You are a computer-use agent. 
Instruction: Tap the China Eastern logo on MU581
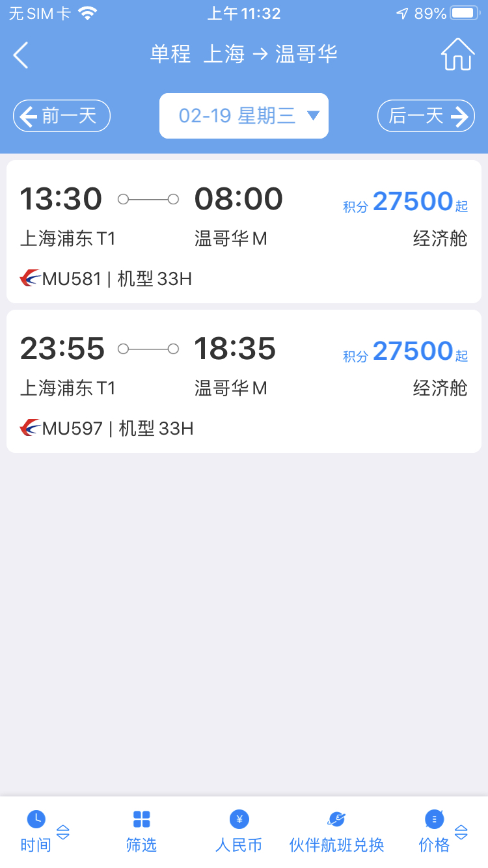click(30, 278)
